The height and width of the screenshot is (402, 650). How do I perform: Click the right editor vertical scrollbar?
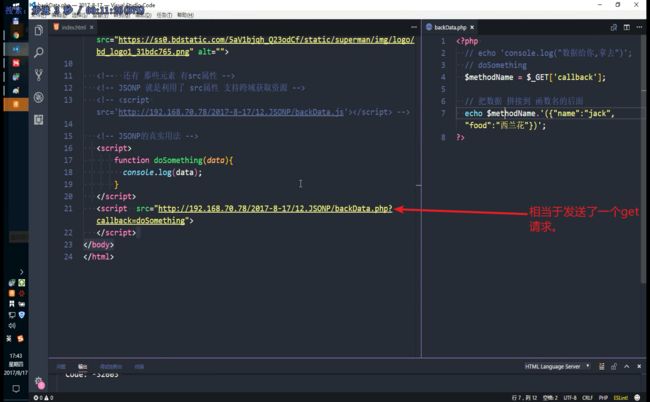[x=644, y=157]
